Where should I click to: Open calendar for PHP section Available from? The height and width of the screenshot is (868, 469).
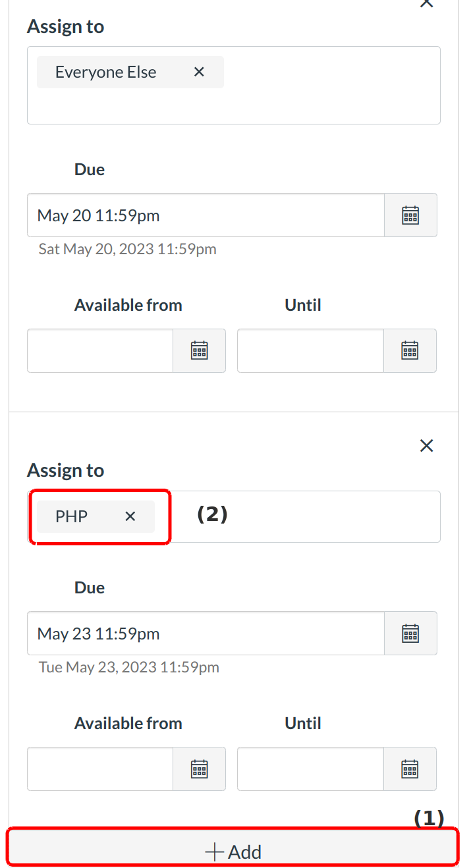199,769
